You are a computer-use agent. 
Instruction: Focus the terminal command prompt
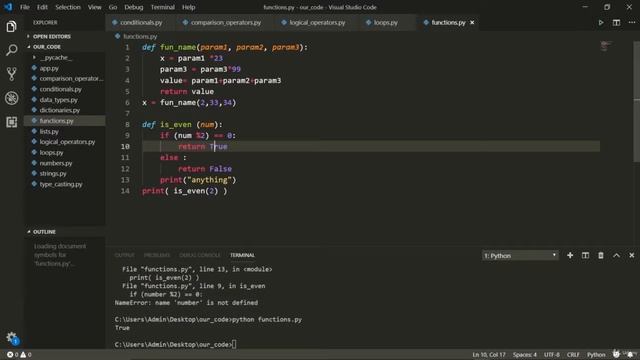click(176, 345)
